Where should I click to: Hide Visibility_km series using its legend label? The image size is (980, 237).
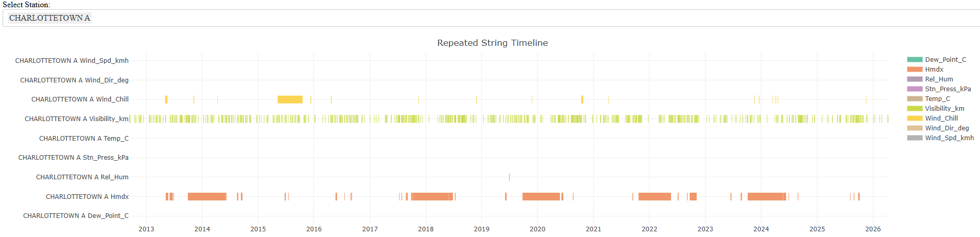pos(944,109)
